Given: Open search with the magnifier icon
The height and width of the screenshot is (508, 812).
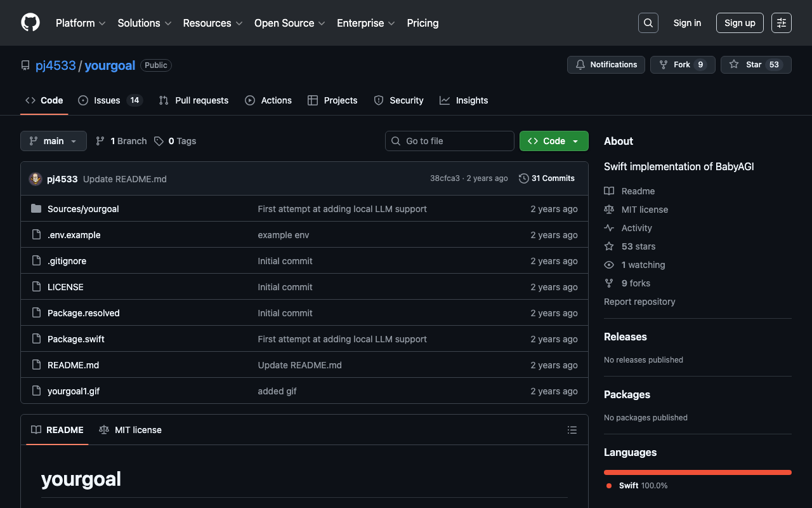Looking at the screenshot, I should click(648, 23).
